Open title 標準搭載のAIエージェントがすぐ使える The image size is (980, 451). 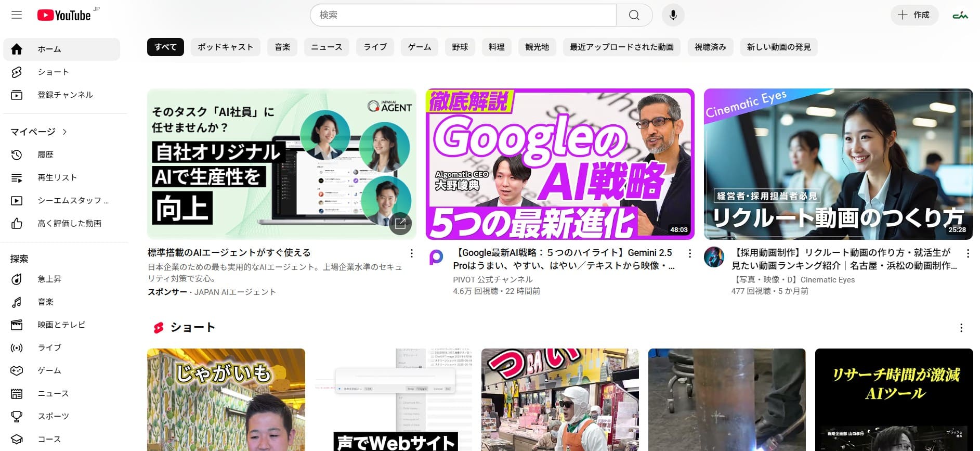pyautogui.click(x=229, y=252)
